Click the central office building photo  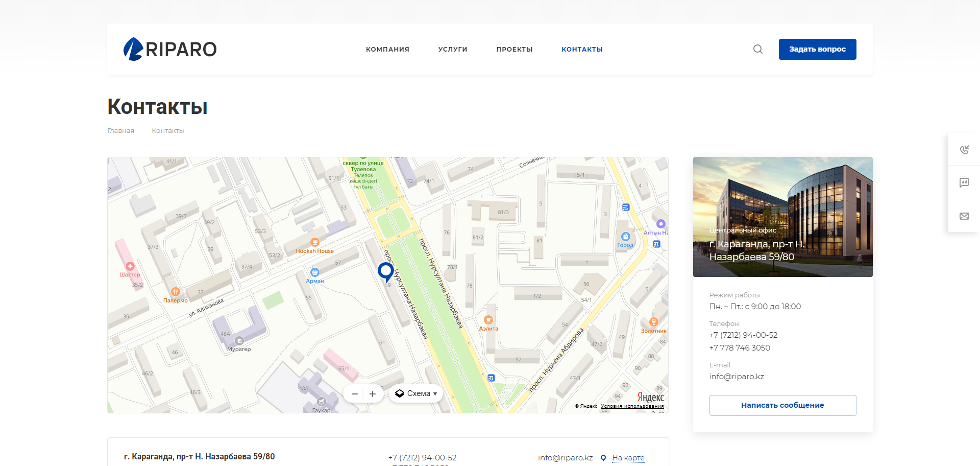point(783,217)
